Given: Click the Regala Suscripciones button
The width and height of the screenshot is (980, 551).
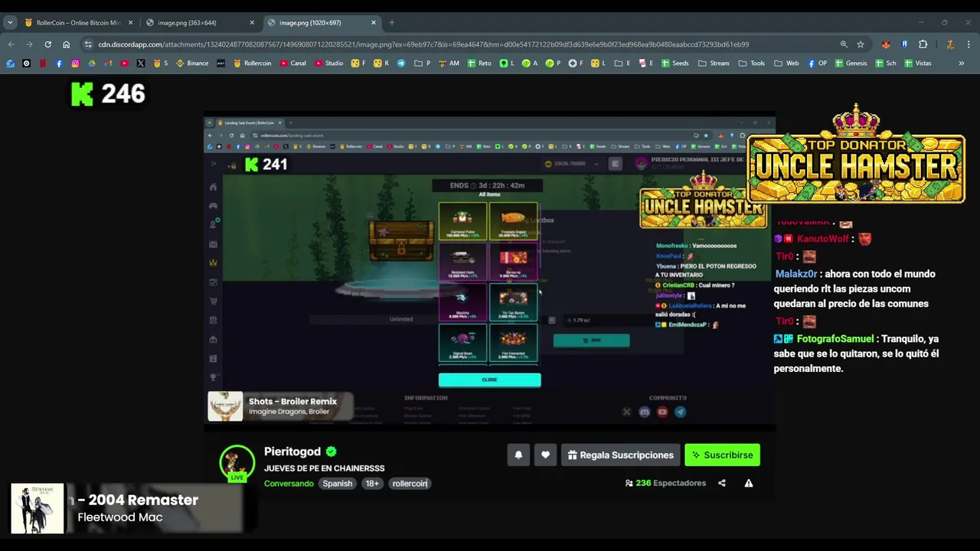Looking at the screenshot, I should pos(620,455).
